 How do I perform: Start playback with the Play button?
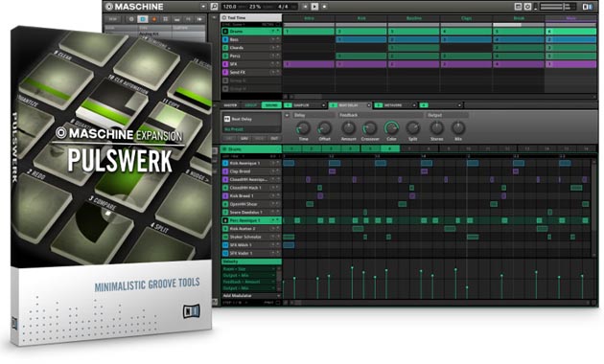[314, 7]
